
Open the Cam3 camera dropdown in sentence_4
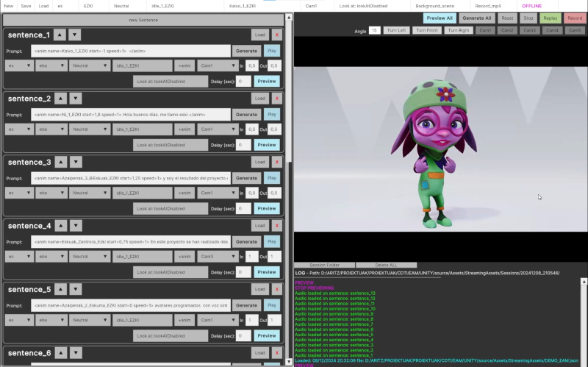coord(218,257)
